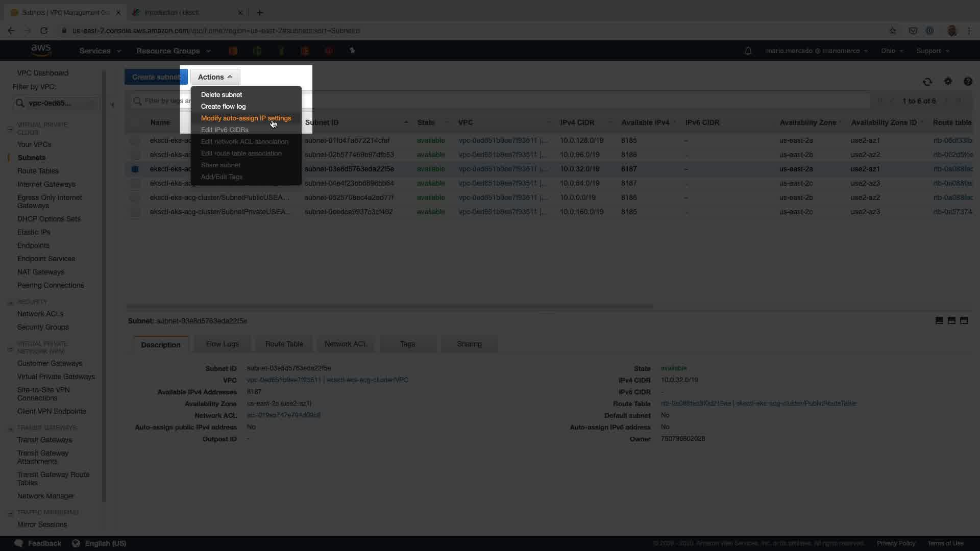Collapse the sidebar using the left arrow
980x551 pixels.
pyautogui.click(x=113, y=105)
